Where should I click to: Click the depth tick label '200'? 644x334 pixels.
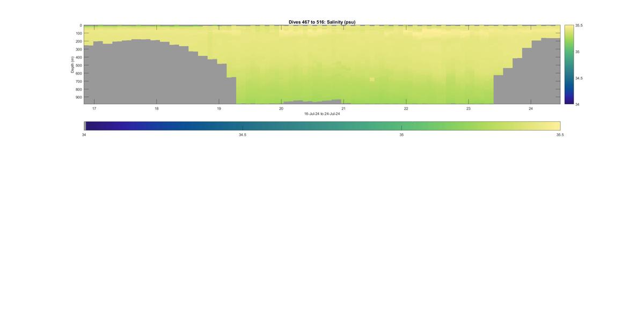pyautogui.click(x=79, y=41)
